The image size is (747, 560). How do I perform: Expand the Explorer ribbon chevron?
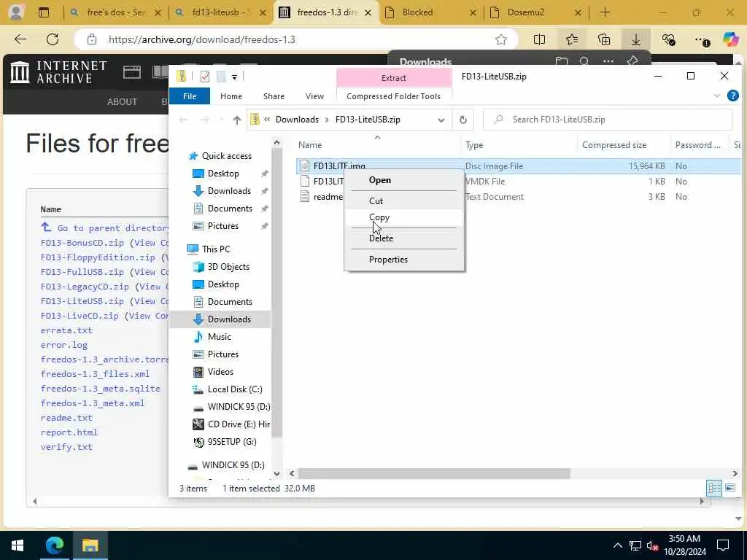click(716, 96)
